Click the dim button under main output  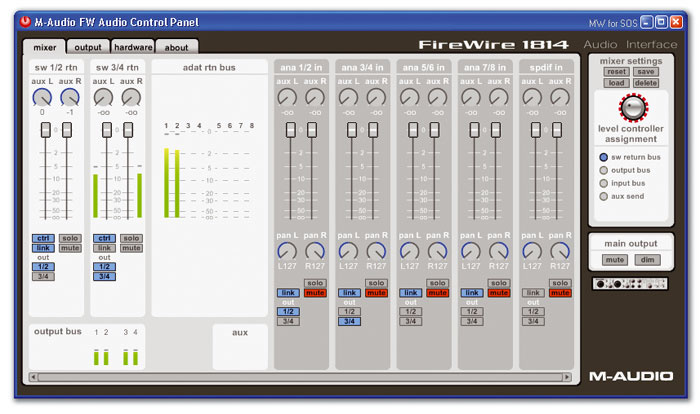click(x=645, y=260)
